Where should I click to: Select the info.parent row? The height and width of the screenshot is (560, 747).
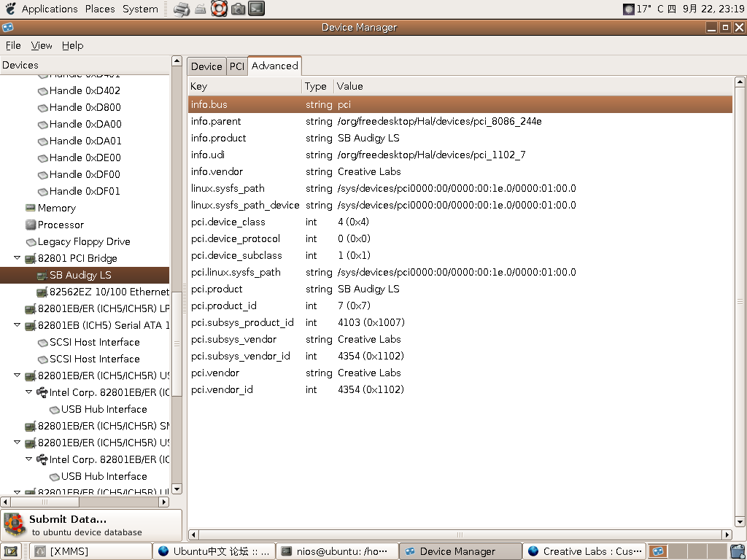tap(460, 122)
